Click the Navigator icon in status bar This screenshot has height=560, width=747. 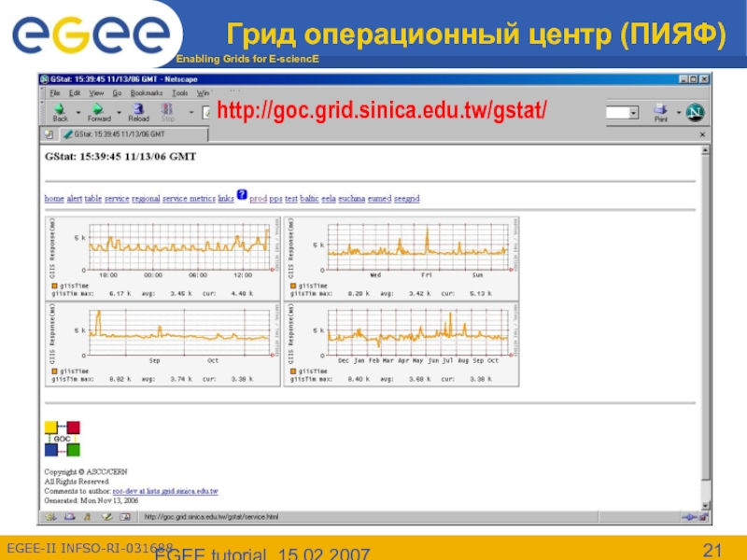(x=50, y=517)
